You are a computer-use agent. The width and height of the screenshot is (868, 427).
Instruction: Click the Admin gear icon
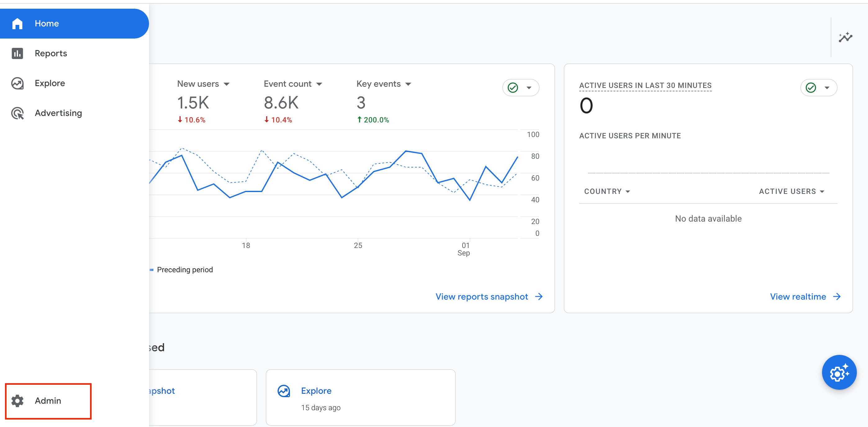point(17,400)
